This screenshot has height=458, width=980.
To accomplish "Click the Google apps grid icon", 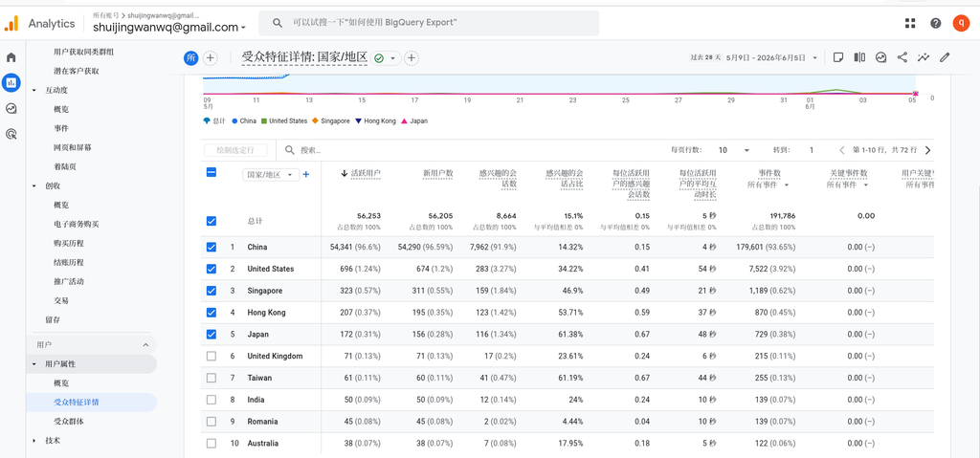I will [x=910, y=23].
